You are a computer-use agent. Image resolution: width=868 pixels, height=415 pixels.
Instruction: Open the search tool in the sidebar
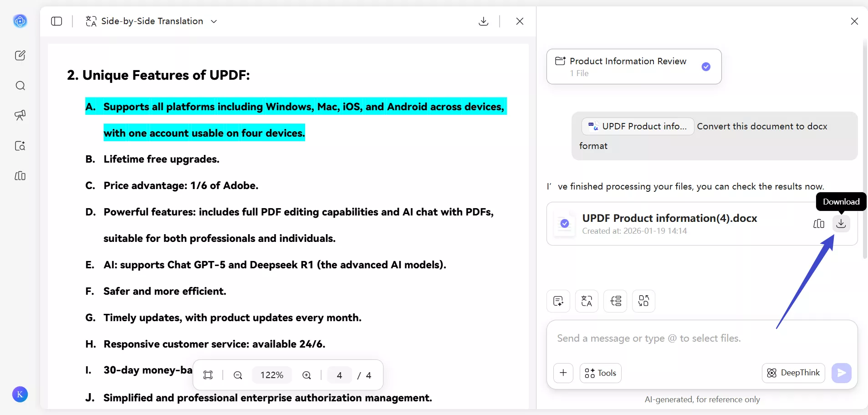(20, 86)
